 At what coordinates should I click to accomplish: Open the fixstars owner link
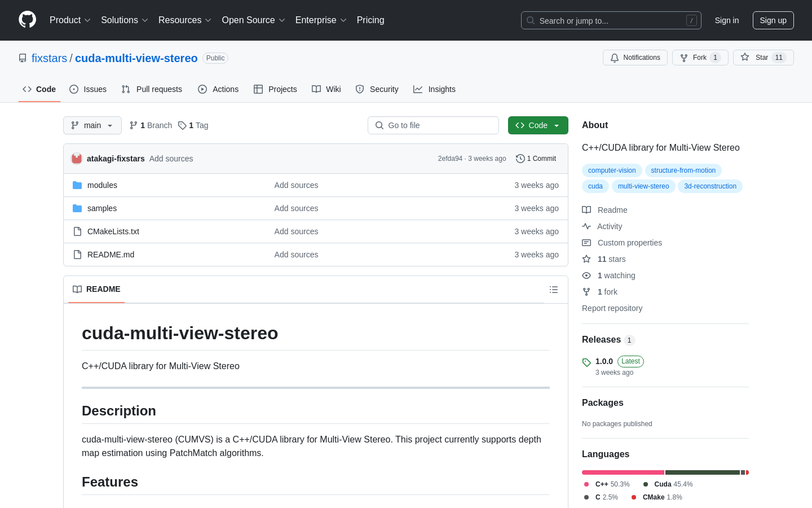(x=49, y=58)
